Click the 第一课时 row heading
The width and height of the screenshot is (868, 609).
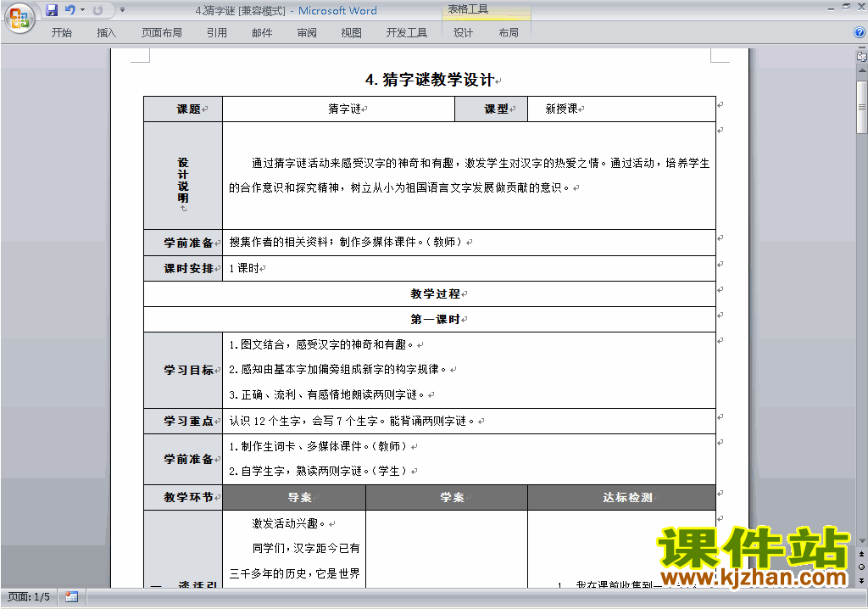[x=435, y=319]
